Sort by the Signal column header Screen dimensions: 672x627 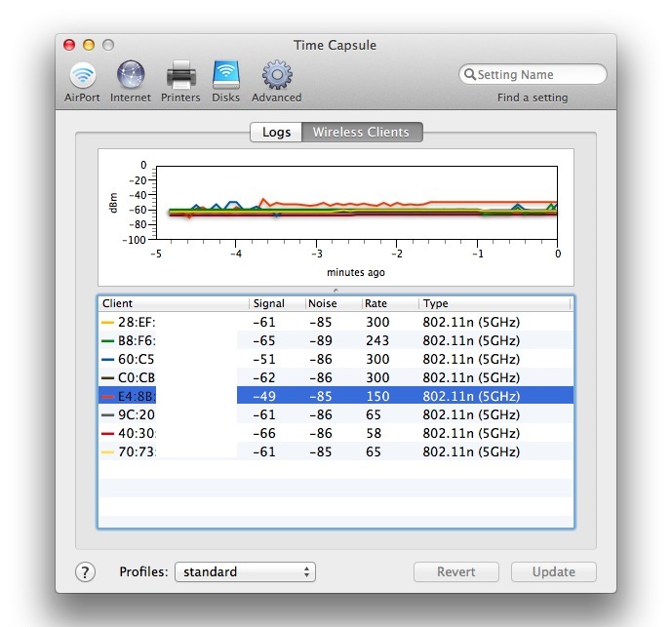(277, 303)
